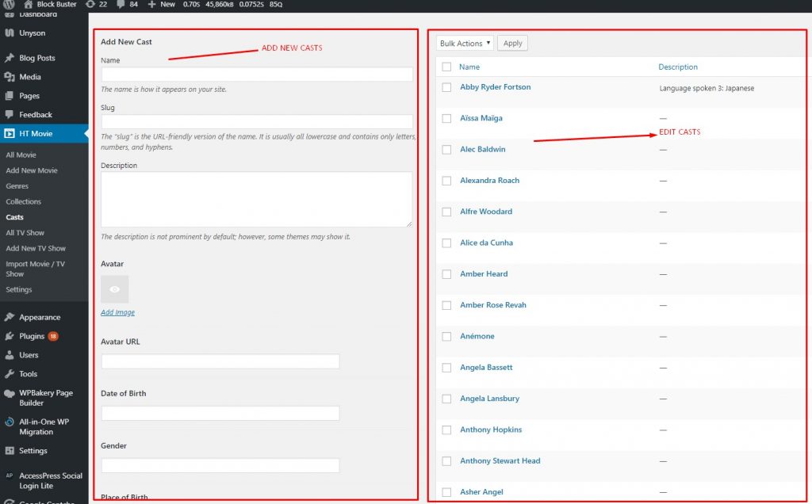Image resolution: width=812 pixels, height=504 pixels.
Task: Open the Bulk Actions dropdown
Action: click(465, 44)
